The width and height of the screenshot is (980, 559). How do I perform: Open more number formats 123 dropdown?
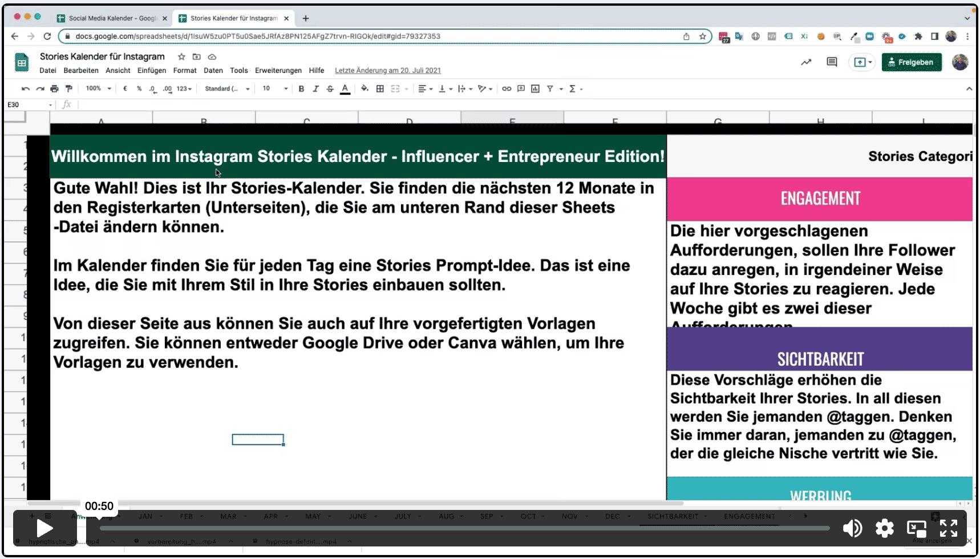[x=184, y=89]
